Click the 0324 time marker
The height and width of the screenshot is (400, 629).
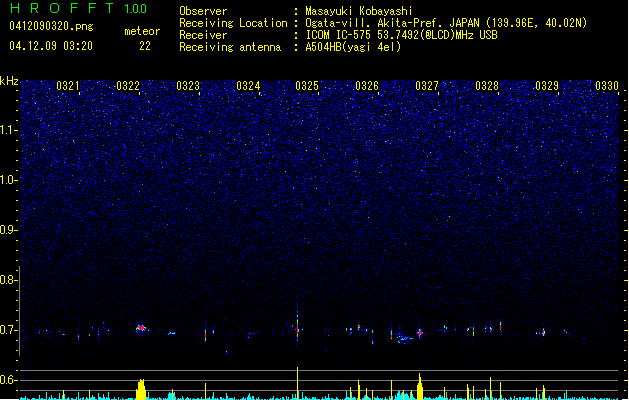point(248,86)
